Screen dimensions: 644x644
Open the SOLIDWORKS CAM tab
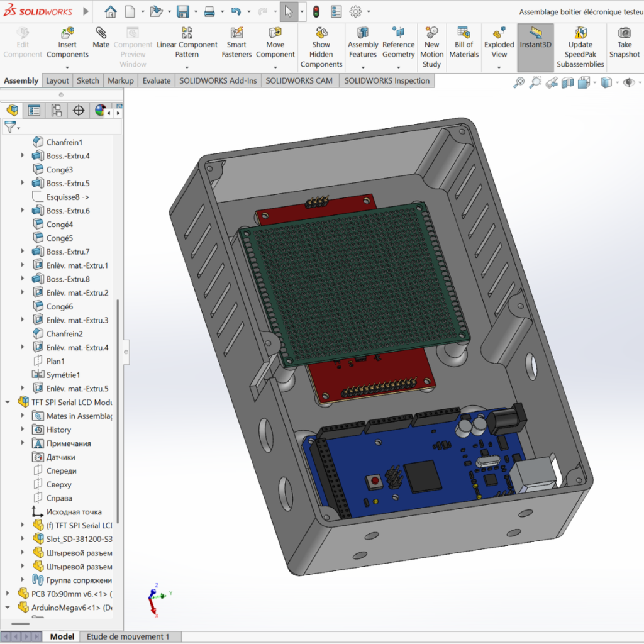[299, 80]
